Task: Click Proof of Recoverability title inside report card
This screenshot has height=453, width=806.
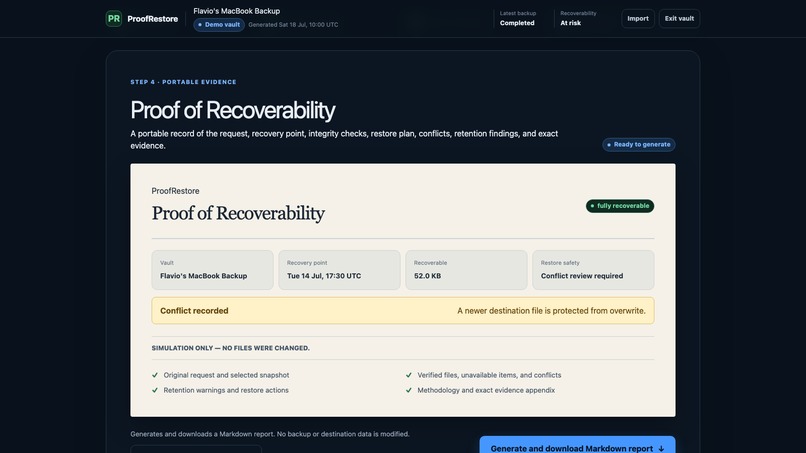Action: (238, 213)
